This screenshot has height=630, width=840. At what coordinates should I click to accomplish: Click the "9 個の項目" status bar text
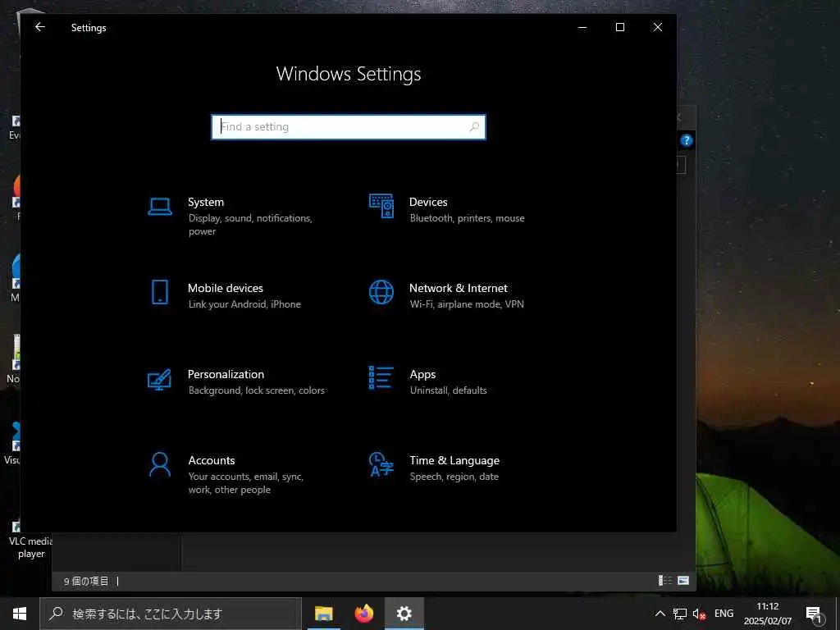(85, 582)
